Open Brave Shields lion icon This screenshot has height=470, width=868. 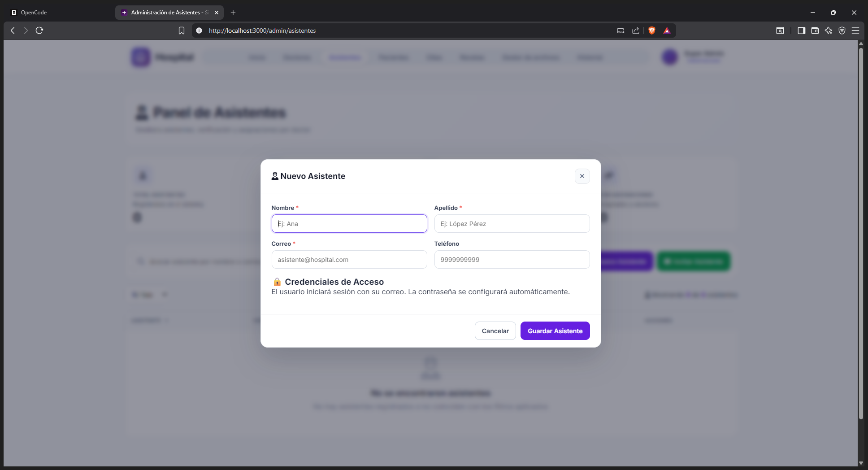652,30
